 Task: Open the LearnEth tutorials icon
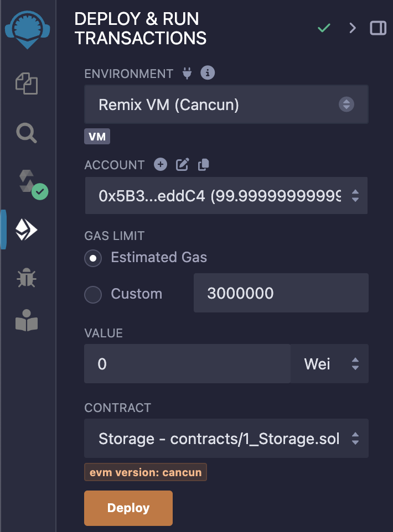(27, 320)
